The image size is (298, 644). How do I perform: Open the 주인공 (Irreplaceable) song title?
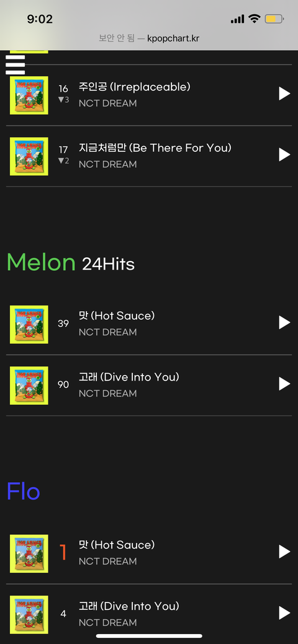[135, 87]
